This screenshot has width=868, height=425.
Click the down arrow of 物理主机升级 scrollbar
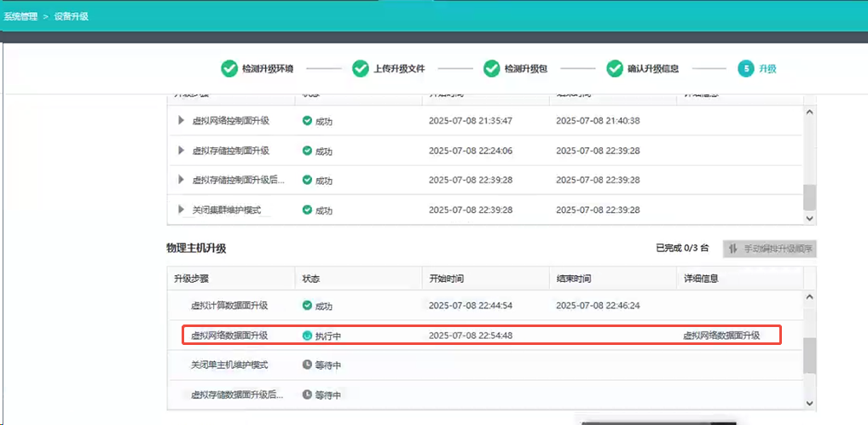[x=809, y=402]
